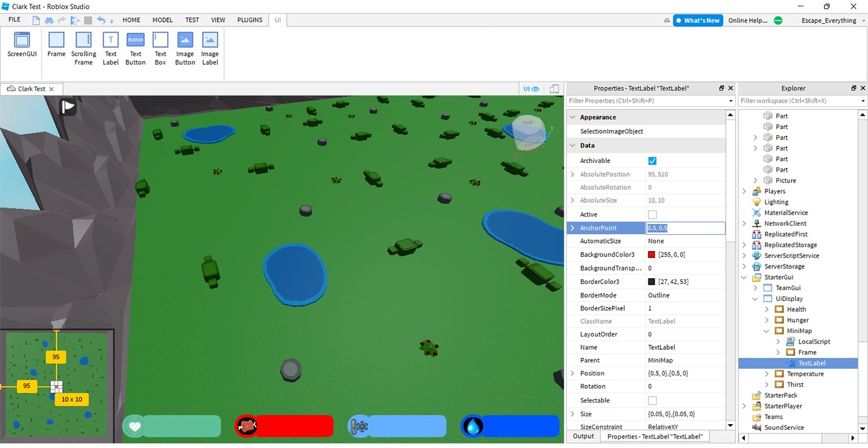Click the red BackgroundColor3 swatch
This screenshot has height=448, width=868.
coord(650,254)
